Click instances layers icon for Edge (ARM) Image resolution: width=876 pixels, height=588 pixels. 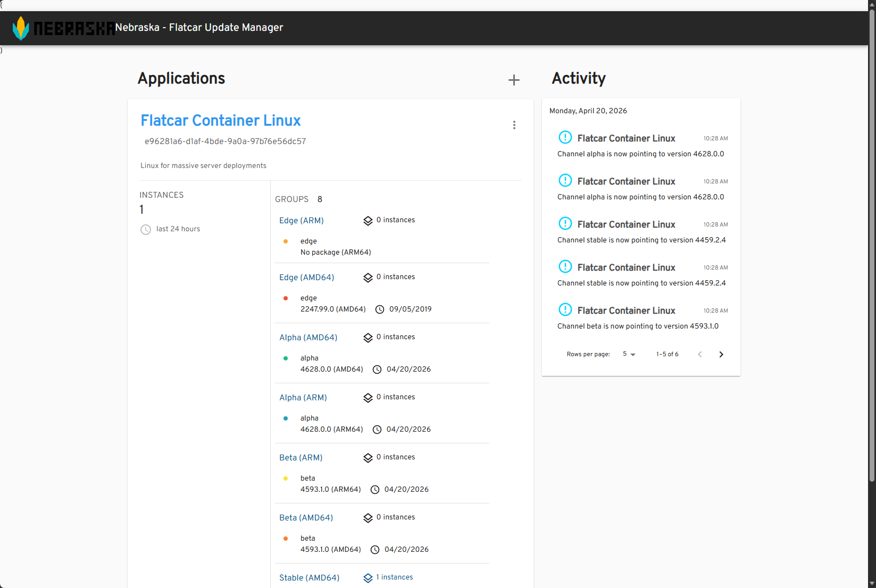(x=368, y=221)
